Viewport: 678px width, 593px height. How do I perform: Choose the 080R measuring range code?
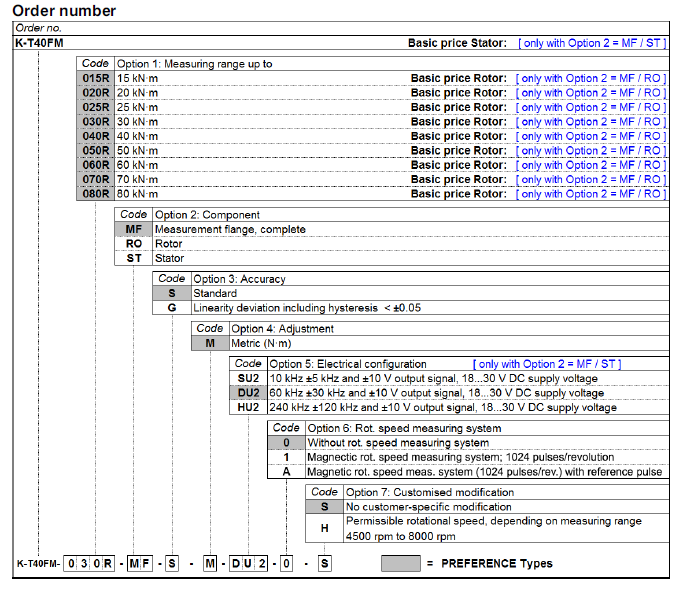pyautogui.click(x=95, y=194)
